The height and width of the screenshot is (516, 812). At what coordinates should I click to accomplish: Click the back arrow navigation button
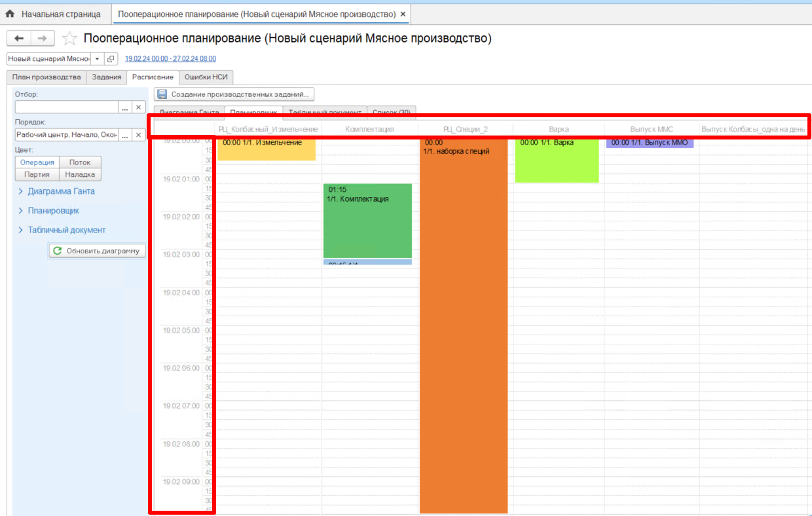(x=19, y=39)
